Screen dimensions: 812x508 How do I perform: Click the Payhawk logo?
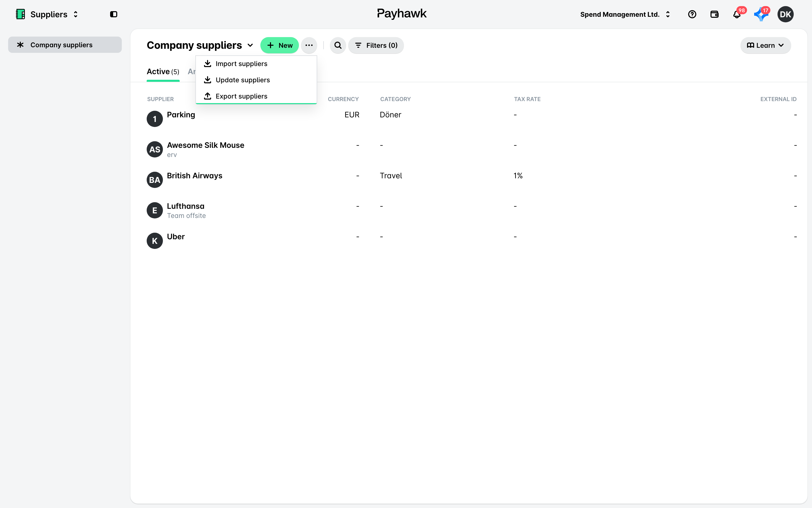pos(402,14)
